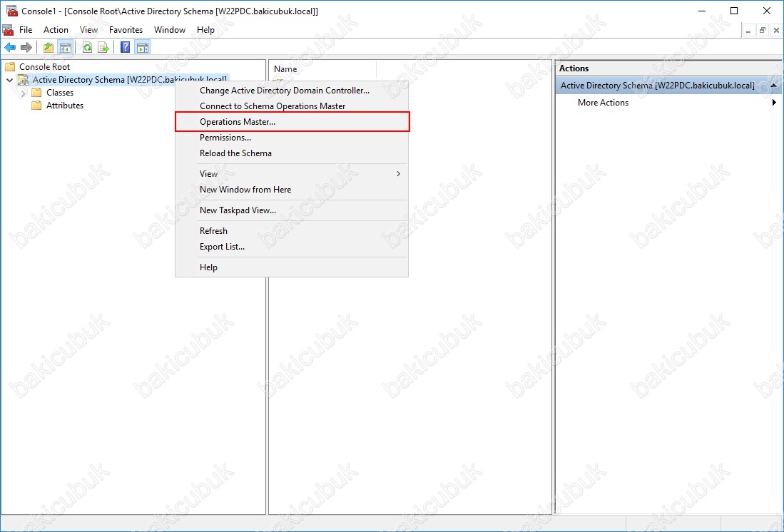Open the Window menu

pyautogui.click(x=170, y=30)
